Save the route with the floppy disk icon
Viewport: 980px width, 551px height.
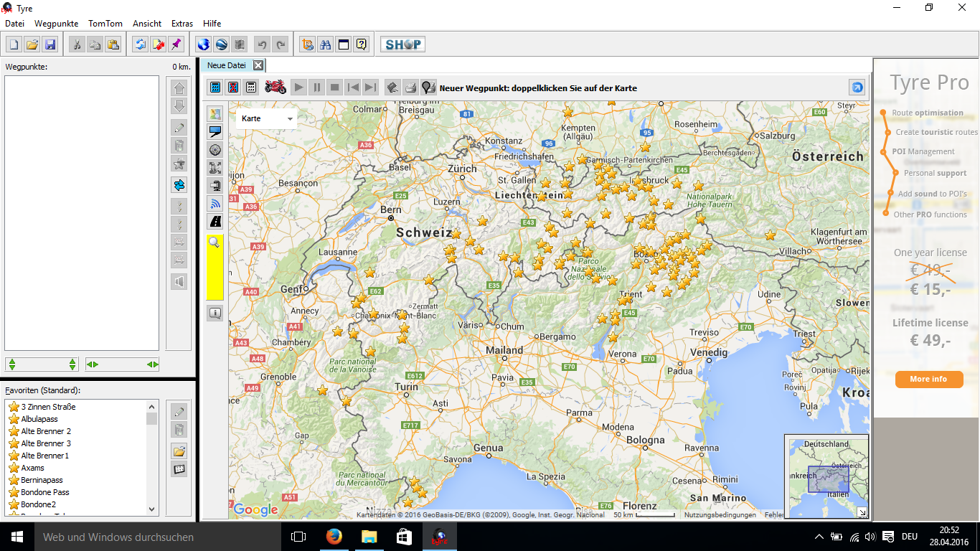(x=50, y=44)
